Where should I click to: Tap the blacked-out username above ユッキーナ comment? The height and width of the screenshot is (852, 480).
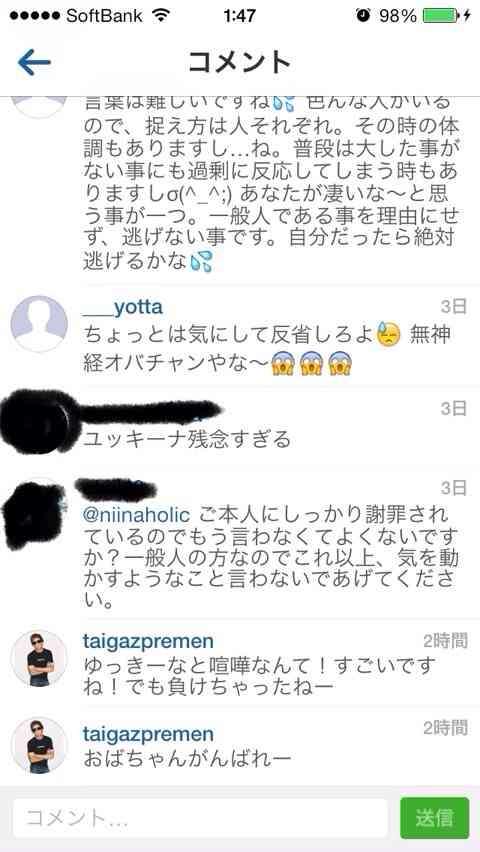click(x=151, y=411)
